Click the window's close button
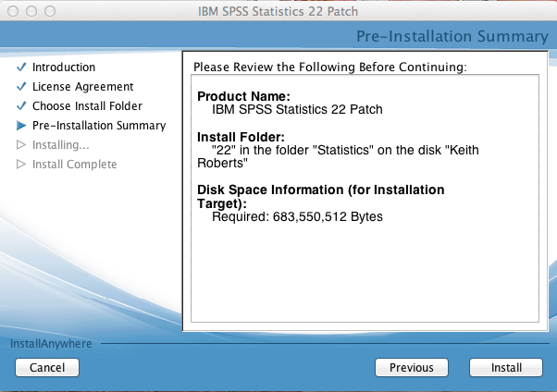This screenshot has height=392, width=557. (x=13, y=11)
